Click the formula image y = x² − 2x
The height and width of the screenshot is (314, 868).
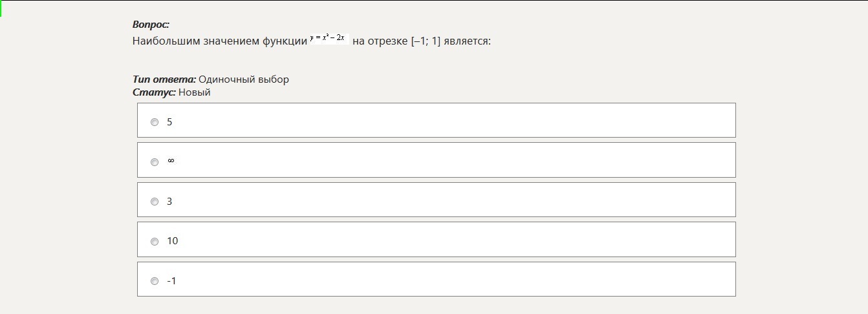tap(330, 38)
